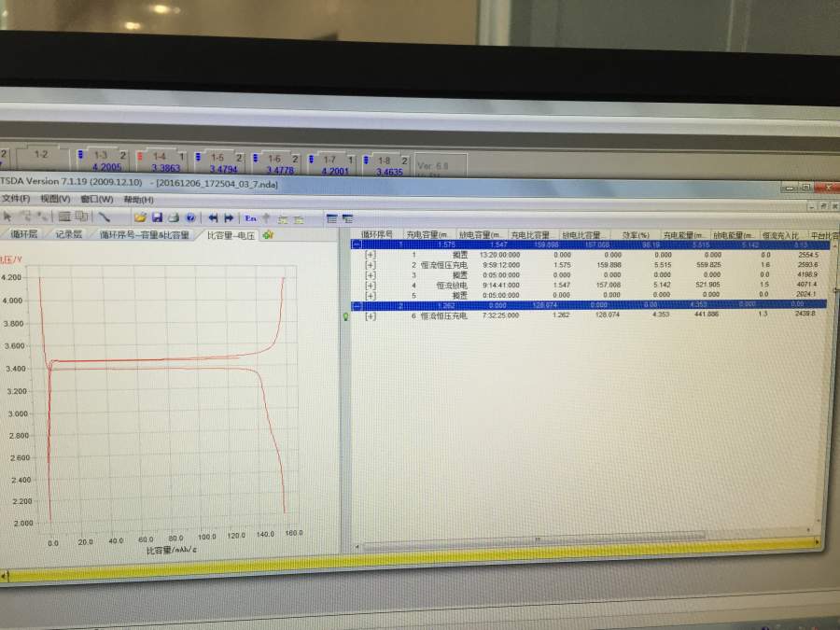
Task: Switch to the 记录层 tab
Action: click(x=68, y=234)
